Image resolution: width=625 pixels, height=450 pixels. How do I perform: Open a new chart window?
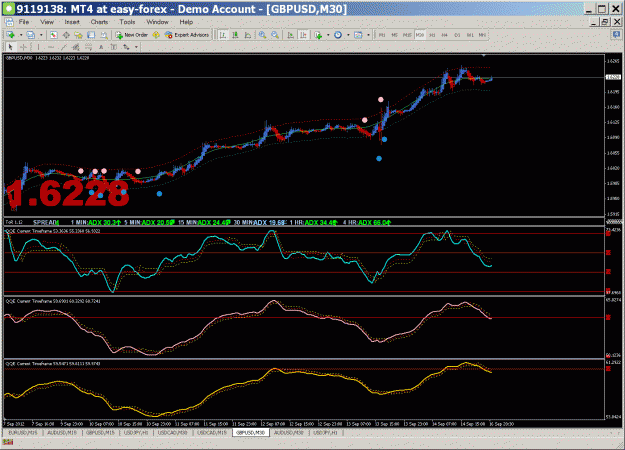(x=11, y=35)
